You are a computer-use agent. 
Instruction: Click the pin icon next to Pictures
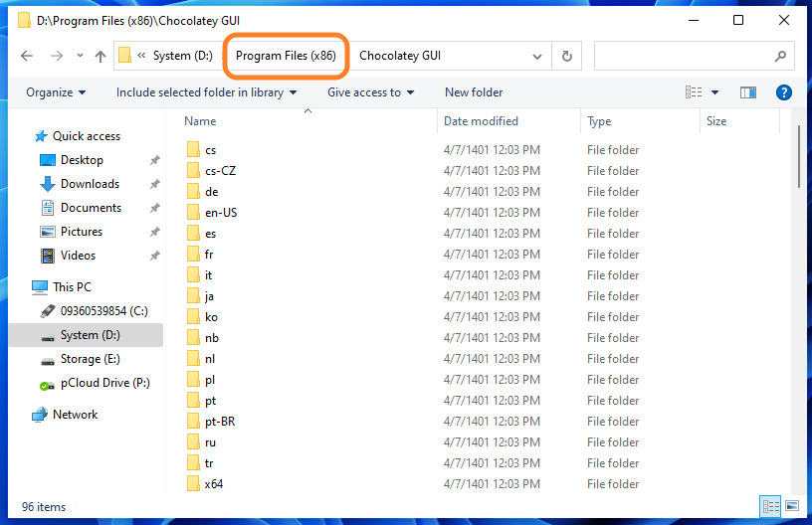(154, 232)
